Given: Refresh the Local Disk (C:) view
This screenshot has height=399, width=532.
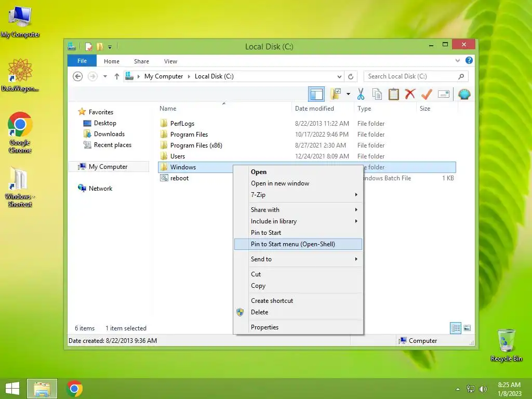Looking at the screenshot, I should click(351, 76).
